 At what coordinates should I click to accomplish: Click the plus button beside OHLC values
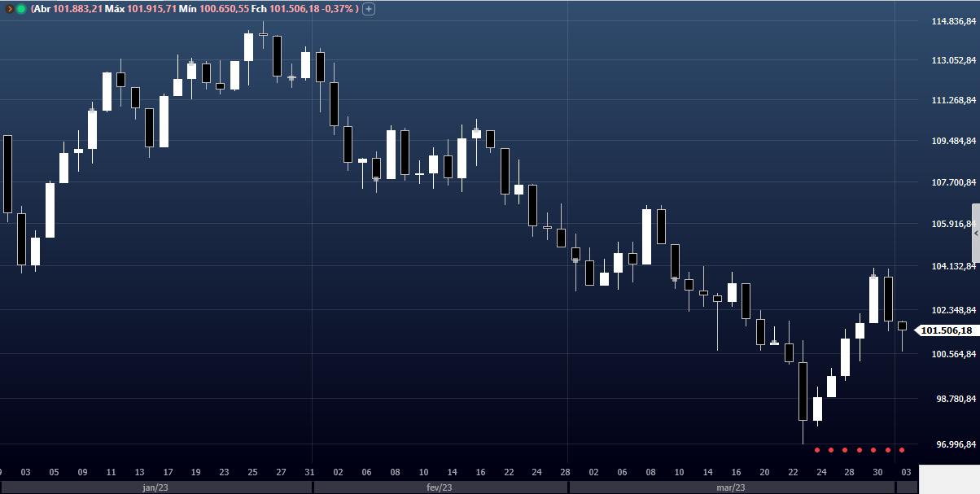(x=369, y=9)
